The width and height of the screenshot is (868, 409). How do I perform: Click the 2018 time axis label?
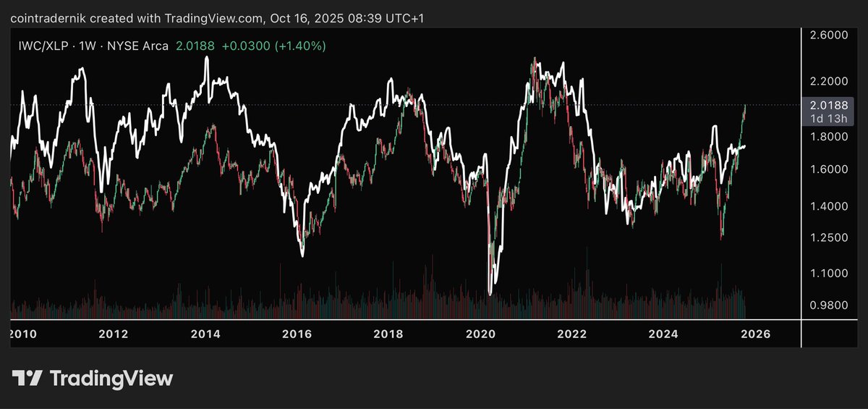click(388, 334)
